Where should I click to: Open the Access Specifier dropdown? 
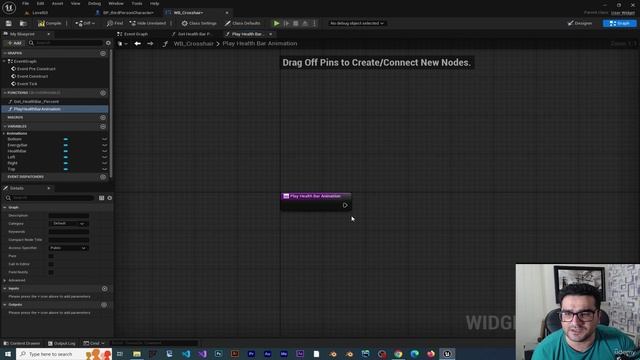[68, 248]
